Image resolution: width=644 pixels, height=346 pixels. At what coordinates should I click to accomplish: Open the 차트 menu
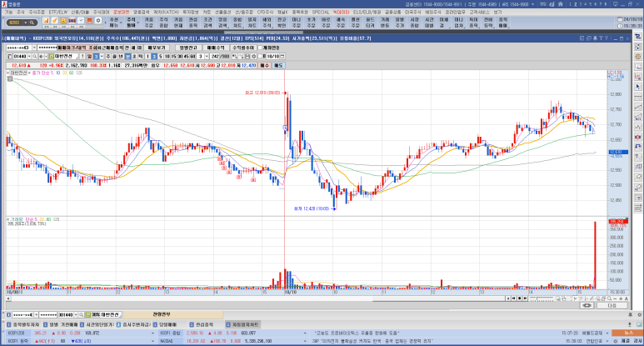coord(207,13)
